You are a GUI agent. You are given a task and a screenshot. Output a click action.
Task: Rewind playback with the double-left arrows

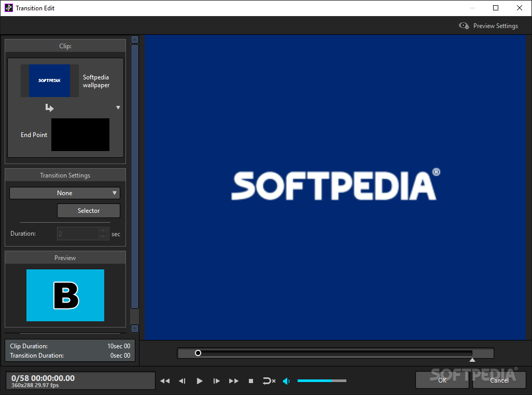[165, 381]
